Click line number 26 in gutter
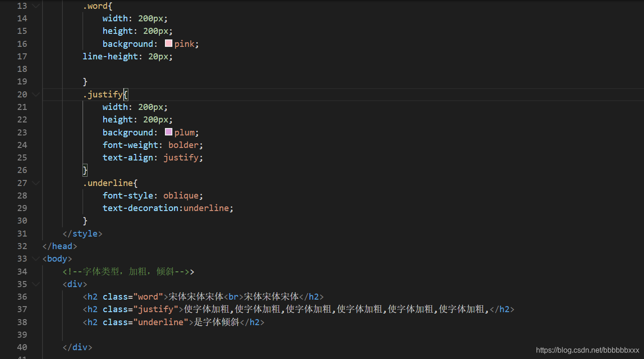Screen dimensions: 644x359 pos(22,170)
